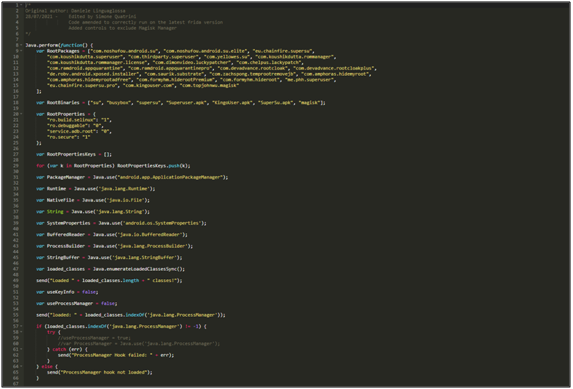Click "android.app.ApplicationPackageManager" string
Image resolution: width=573 pixels, height=389 pixels.
coord(170,177)
